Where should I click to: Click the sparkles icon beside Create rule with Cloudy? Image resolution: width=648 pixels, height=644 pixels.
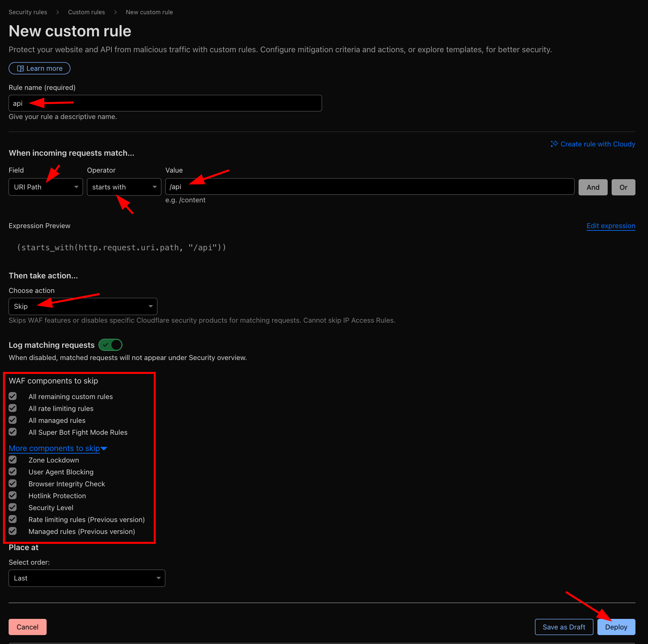(554, 144)
